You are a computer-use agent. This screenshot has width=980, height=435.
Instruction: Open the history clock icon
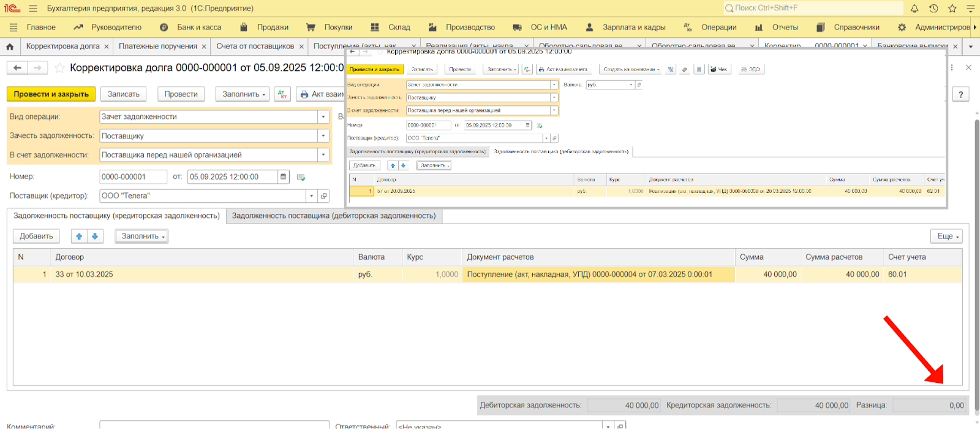933,9
